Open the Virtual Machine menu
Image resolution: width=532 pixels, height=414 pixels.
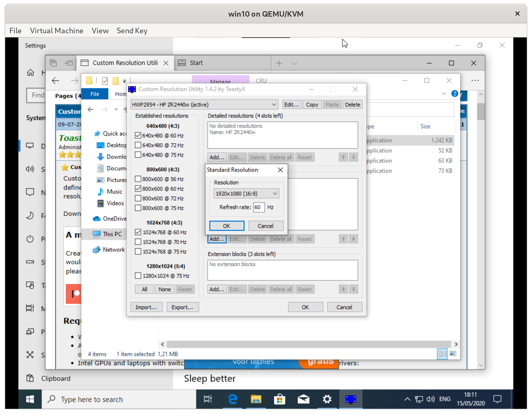point(57,31)
